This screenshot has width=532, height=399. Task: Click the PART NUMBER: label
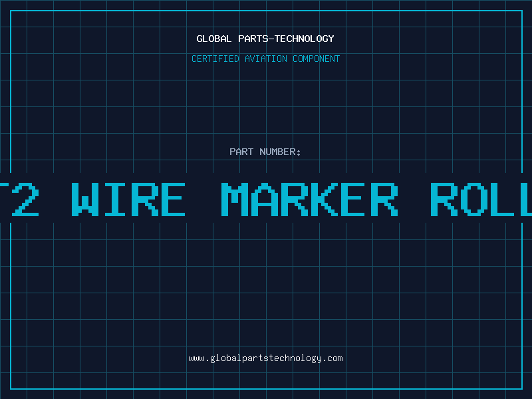[x=265, y=152]
